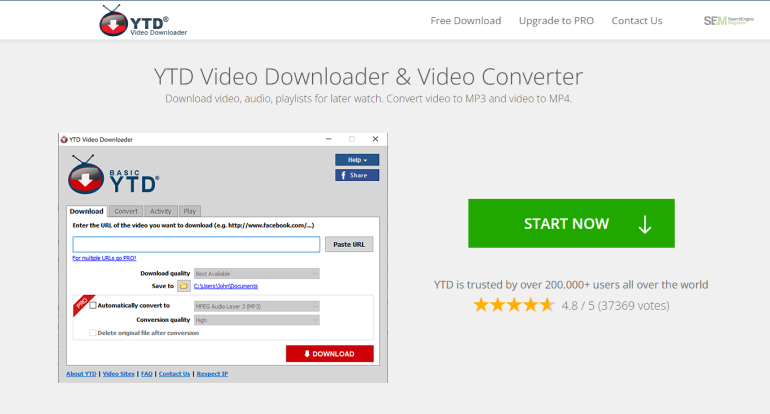The image size is (770, 414).
Task: Open the Respect IP link
Action: pos(212,374)
